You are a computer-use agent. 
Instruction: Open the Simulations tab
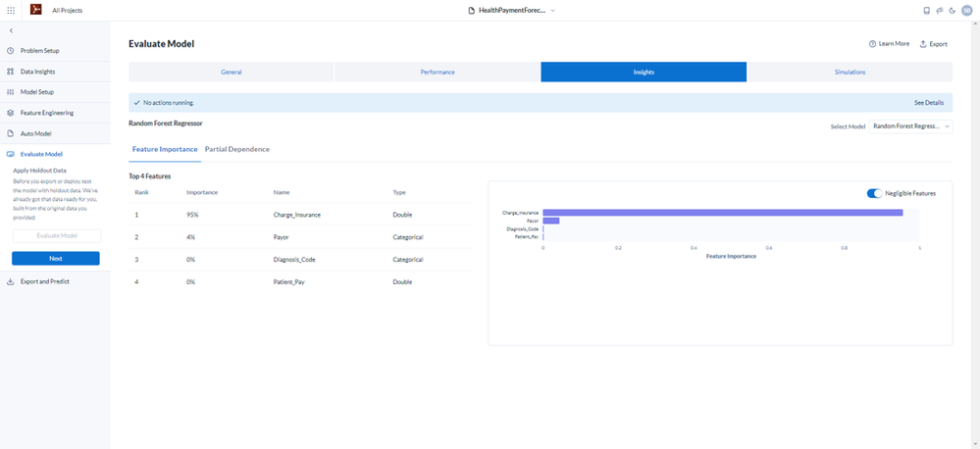(850, 72)
